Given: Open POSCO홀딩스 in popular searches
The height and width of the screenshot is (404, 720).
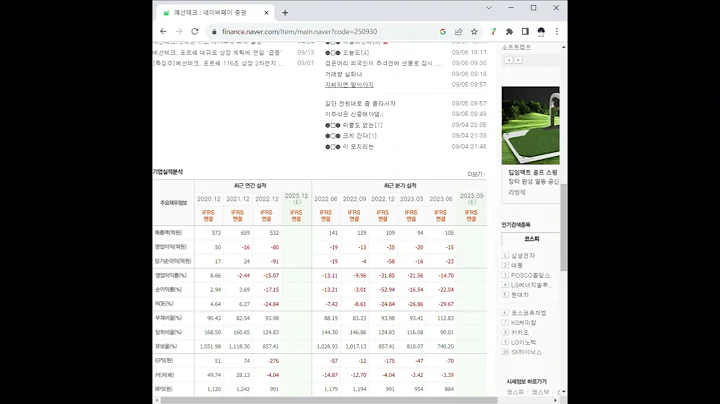Looking at the screenshot, I should [530, 275].
